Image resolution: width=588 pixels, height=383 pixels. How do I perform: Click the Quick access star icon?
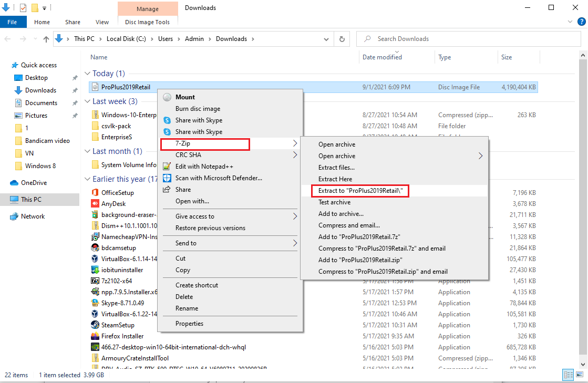click(15, 65)
